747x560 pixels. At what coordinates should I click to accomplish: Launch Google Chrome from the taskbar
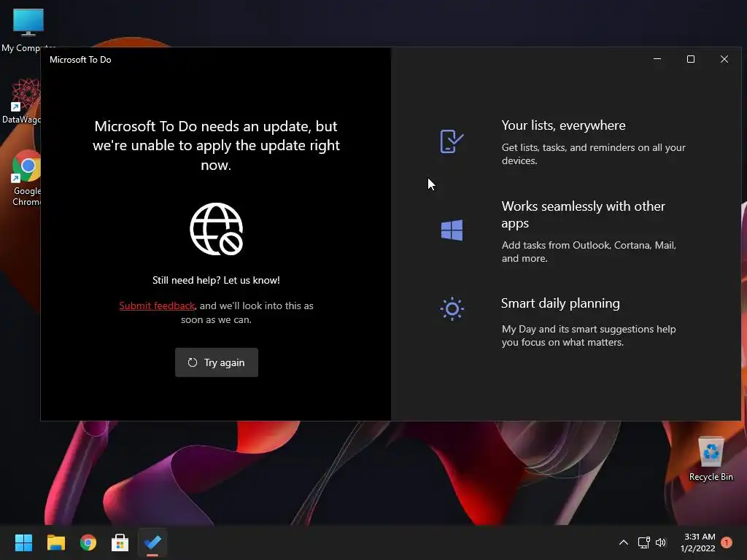(x=88, y=542)
